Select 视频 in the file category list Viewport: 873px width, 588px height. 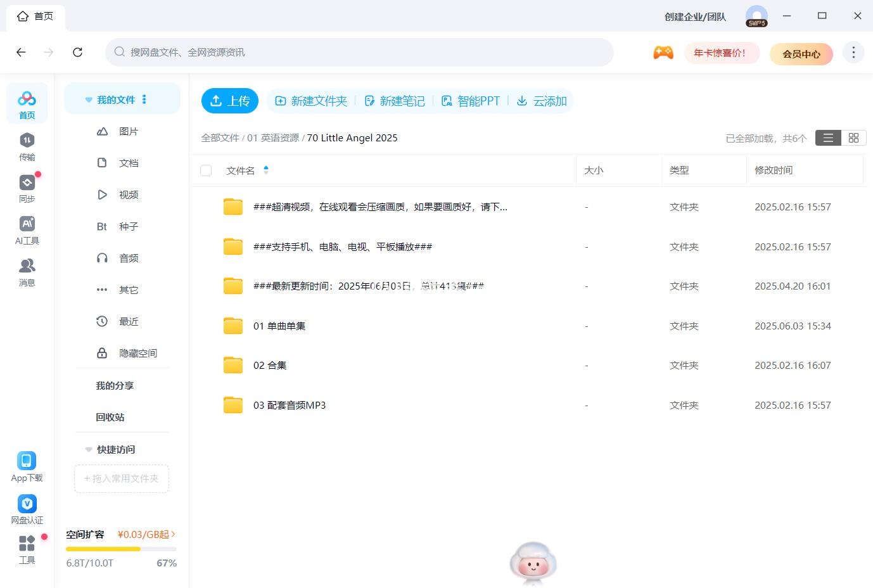pyautogui.click(x=128, y=195)
